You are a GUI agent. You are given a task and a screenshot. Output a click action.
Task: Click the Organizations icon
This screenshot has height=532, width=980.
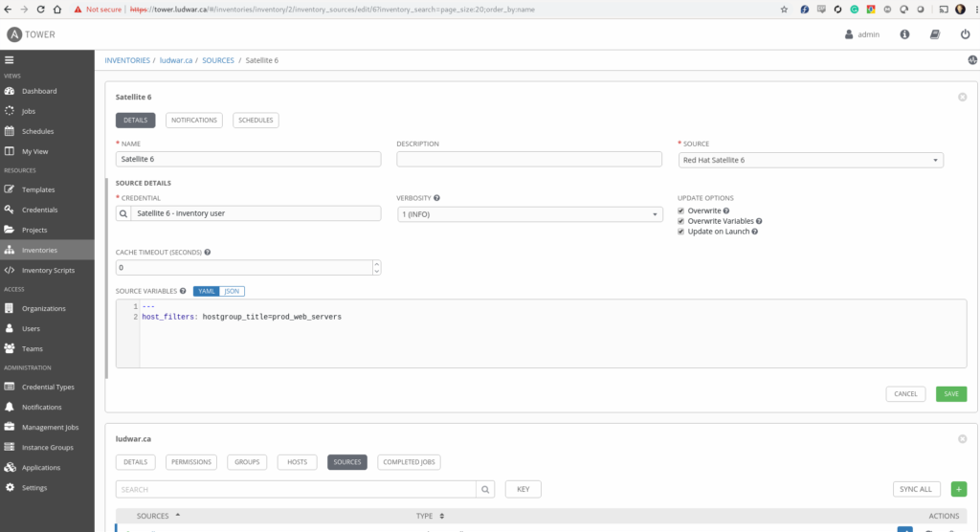coord(10,308)
